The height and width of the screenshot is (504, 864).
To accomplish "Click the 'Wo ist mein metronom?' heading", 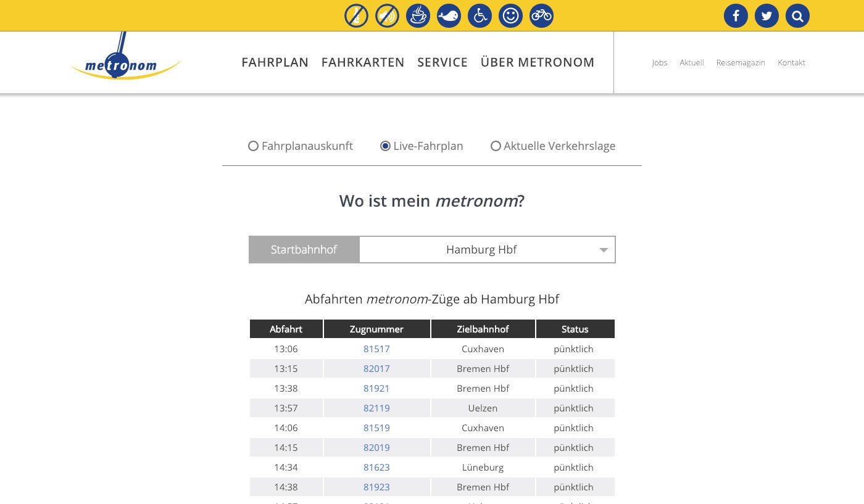I will [432, 201].
